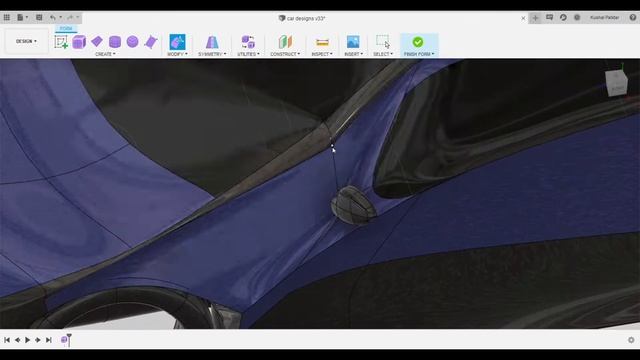Open the online status globe icon
Image resolution: width=640 pixels, height=360 pixels.
pyautogui.click(x=577, y=18)
